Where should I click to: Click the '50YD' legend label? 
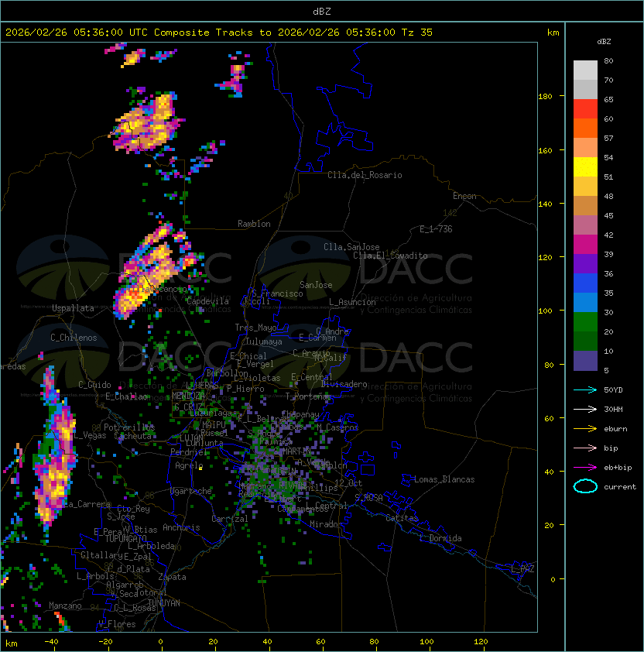coord(613,390)
